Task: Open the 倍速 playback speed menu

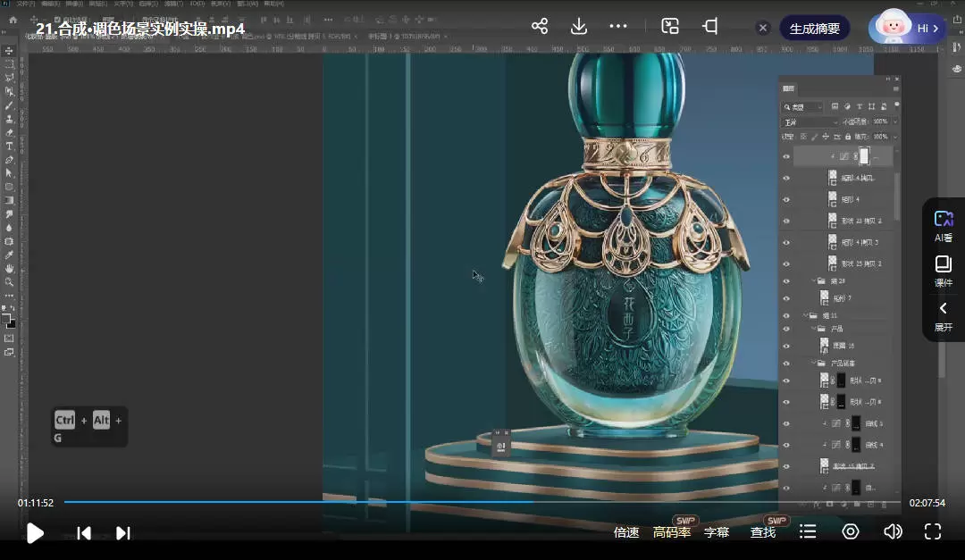Action: point(625,532)
